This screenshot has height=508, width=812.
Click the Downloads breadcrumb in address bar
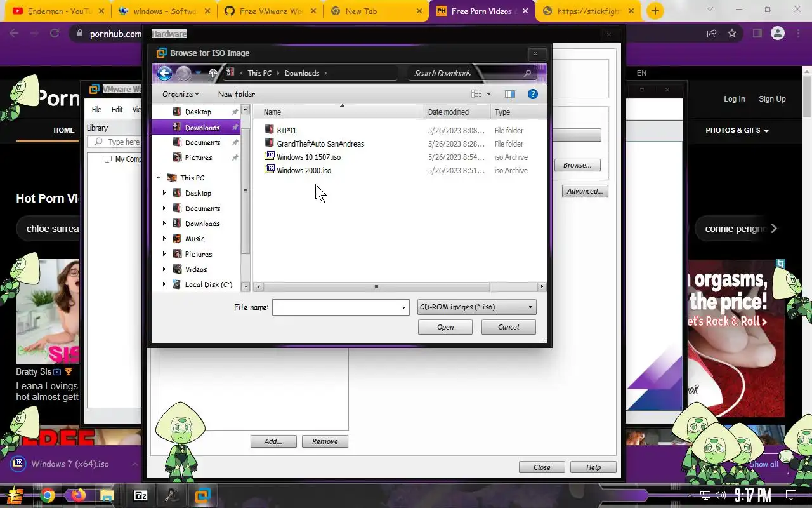click(x=302, y=73)
